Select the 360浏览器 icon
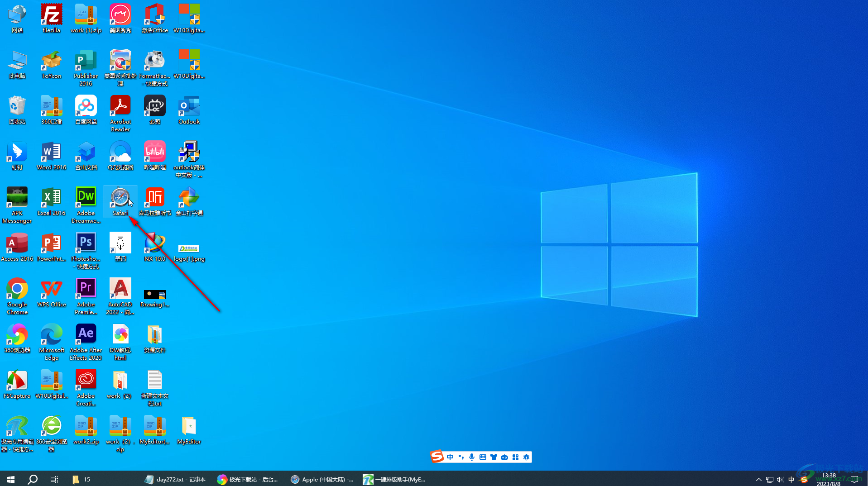 click(x=17, y=338)
